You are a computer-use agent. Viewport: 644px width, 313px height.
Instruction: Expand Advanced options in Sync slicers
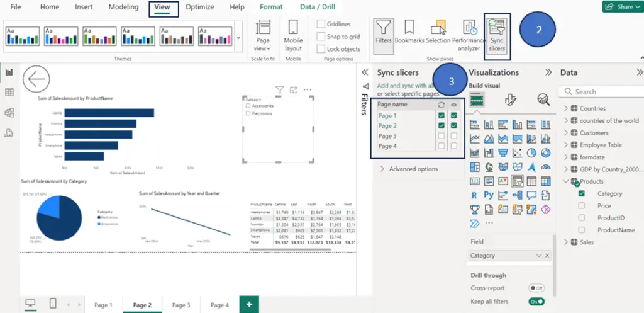point(409,169)
